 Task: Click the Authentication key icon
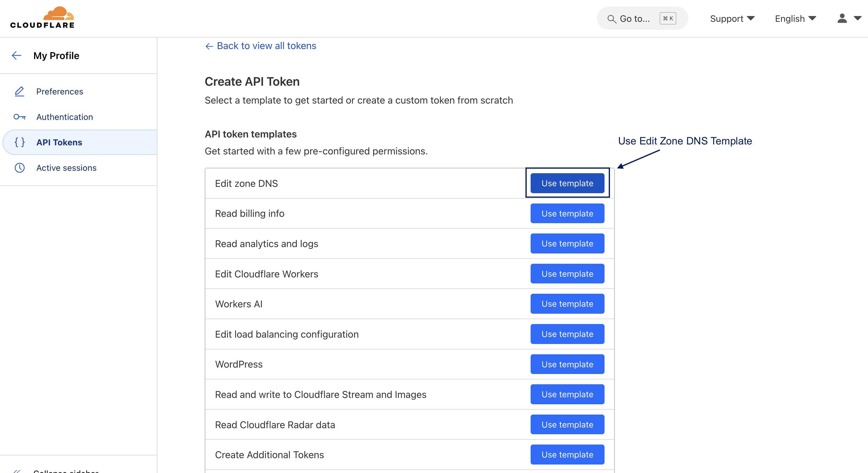coord(20,117)
